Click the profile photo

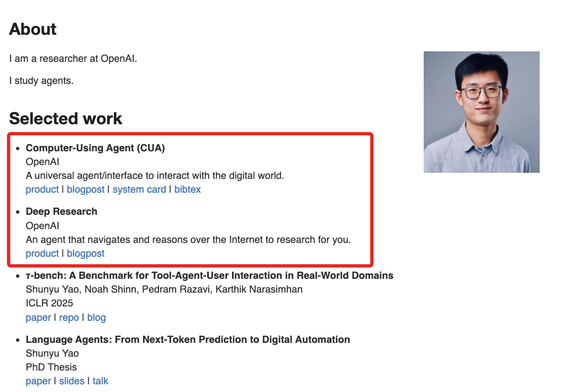[481, 112]
